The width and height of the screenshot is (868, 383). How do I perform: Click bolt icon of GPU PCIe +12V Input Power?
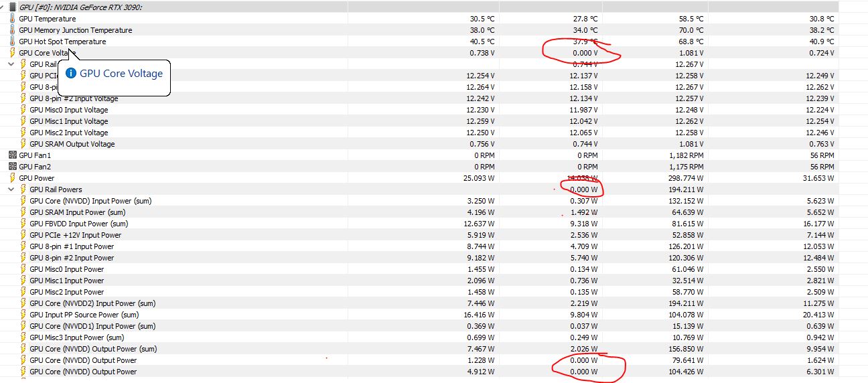[x=23, y=235]
